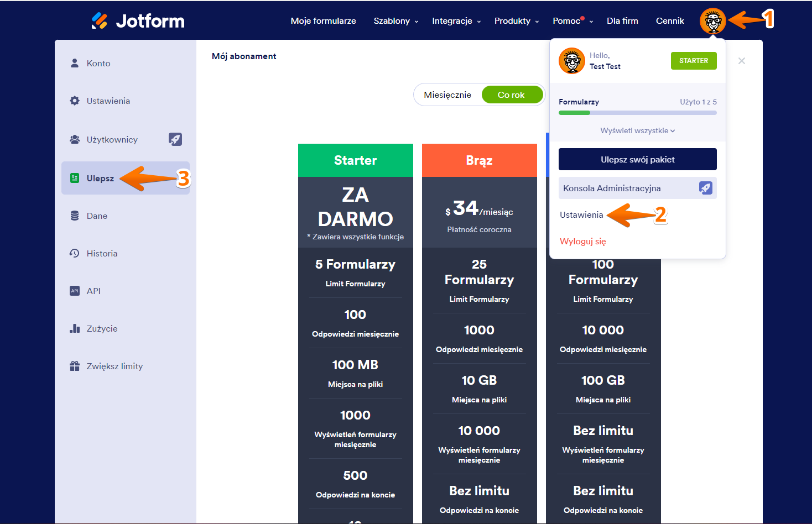Open the Zużycie sidebar section

click(126, 328)
